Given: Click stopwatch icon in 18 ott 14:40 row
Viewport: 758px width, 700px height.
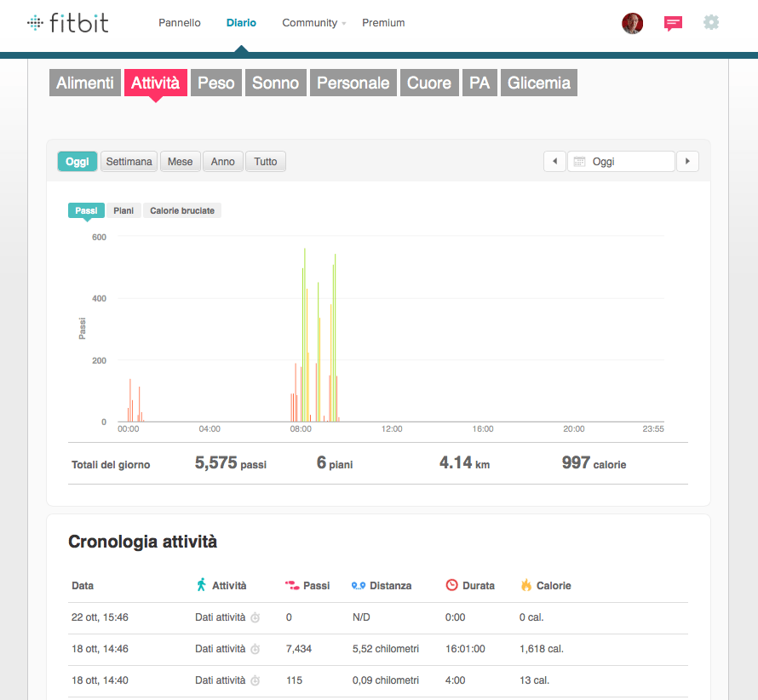Looking at the screenshot, I should tap(255, 680).
